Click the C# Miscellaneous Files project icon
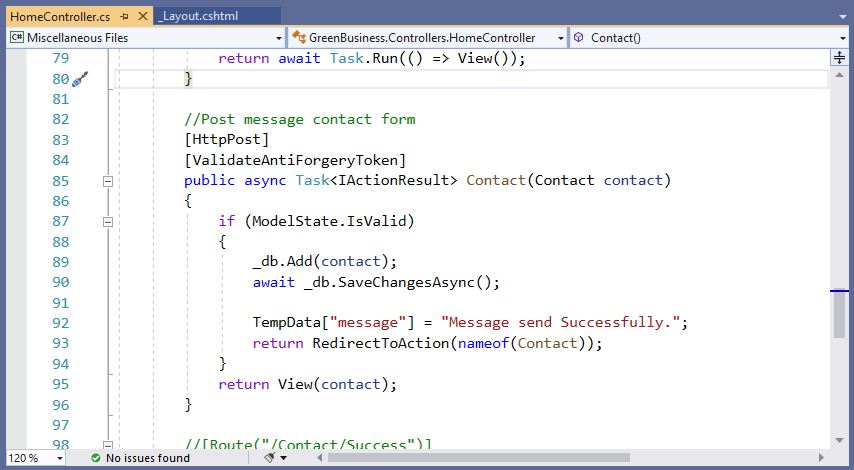 (x=16, y=38)
